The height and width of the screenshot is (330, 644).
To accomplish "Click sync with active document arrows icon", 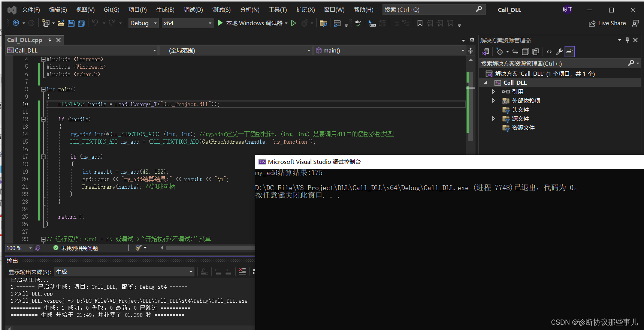I will 515,52.
